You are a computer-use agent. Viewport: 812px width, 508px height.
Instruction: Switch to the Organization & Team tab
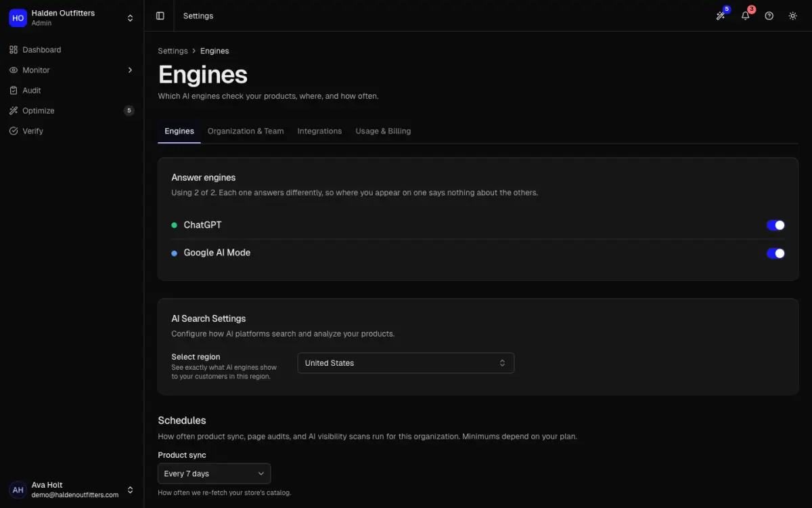point(246,131)
